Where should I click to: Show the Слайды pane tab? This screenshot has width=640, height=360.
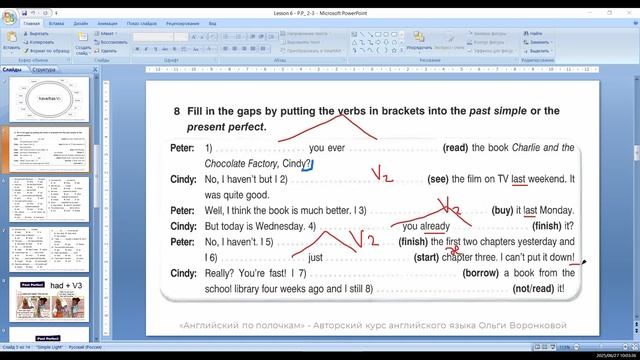13,70
